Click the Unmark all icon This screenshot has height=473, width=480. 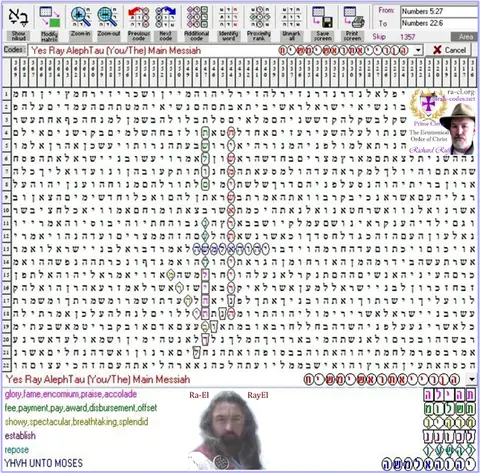coord(291,17)
